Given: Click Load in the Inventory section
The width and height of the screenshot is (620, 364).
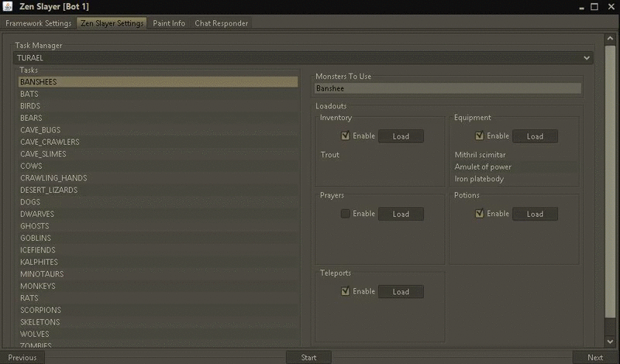Looking at the screenshot, I should click(401, 136).
